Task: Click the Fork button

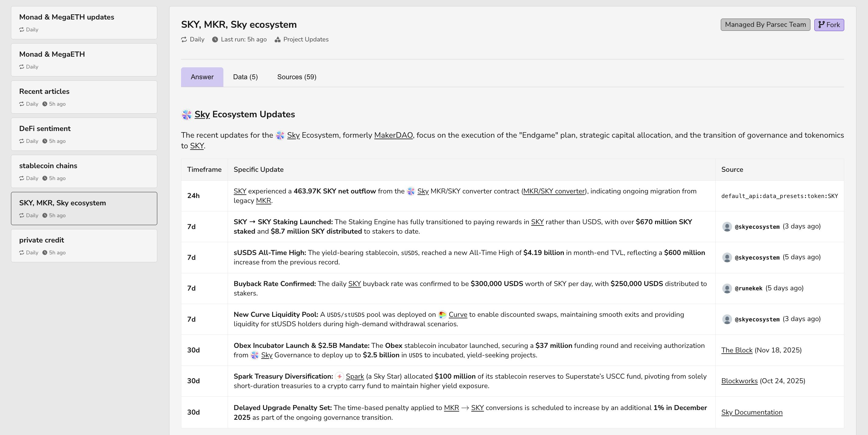Action: pos(829,25)
